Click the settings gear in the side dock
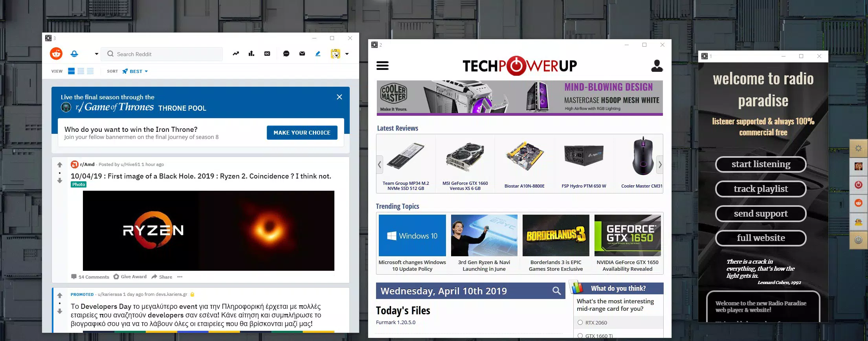 coord(859,148)
